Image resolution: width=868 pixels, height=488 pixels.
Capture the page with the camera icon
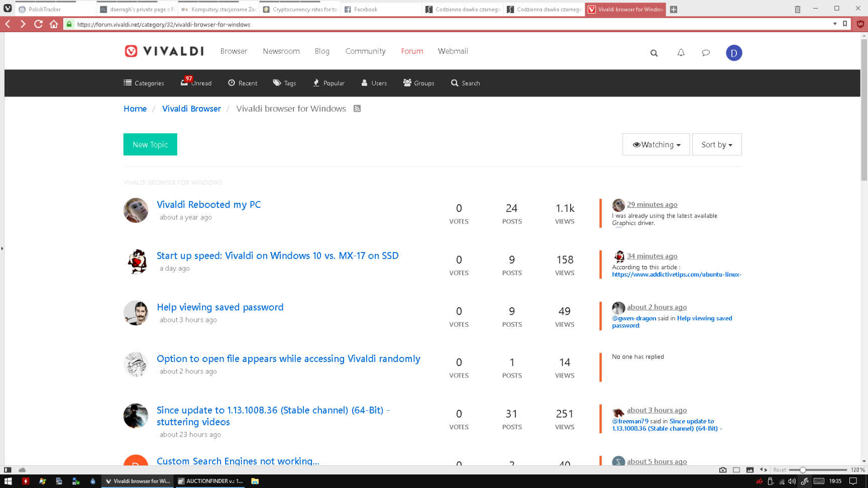pyautogui.click(x=723, y=470)
